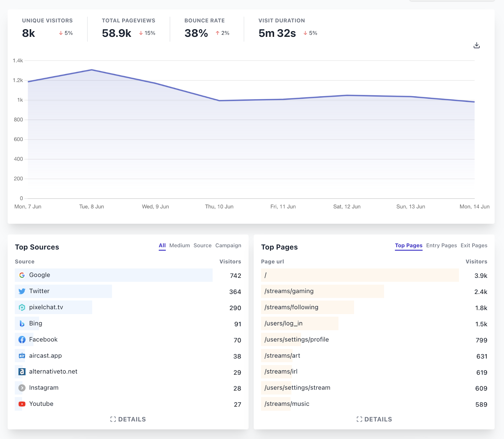This screenshot has height=439, width=504.
Task: Open the /streams/following page row
Action: (374, 307)
